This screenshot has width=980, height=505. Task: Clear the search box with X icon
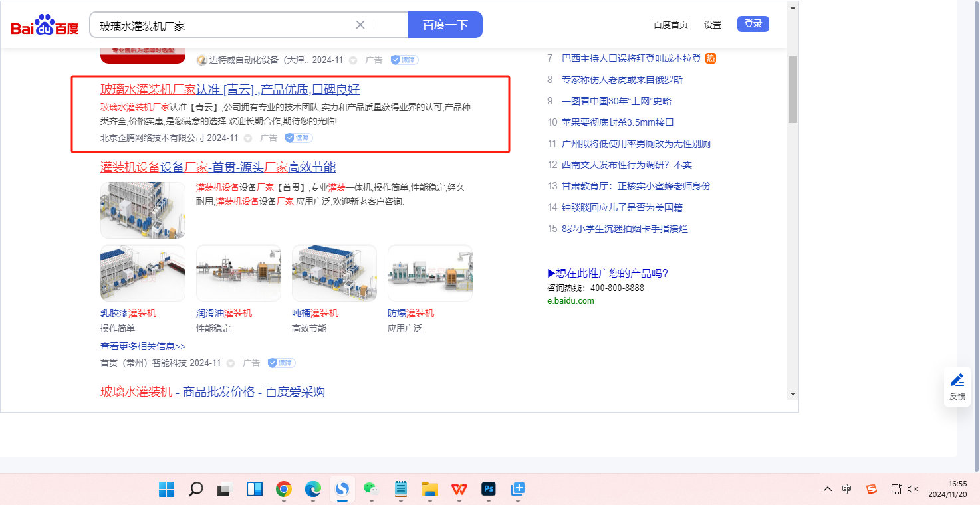point(360,25)
